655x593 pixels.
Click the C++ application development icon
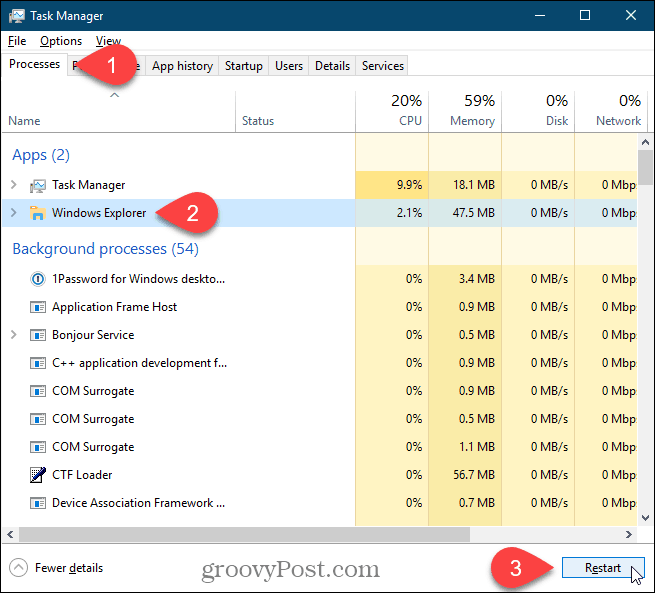(x=38, y=363)
